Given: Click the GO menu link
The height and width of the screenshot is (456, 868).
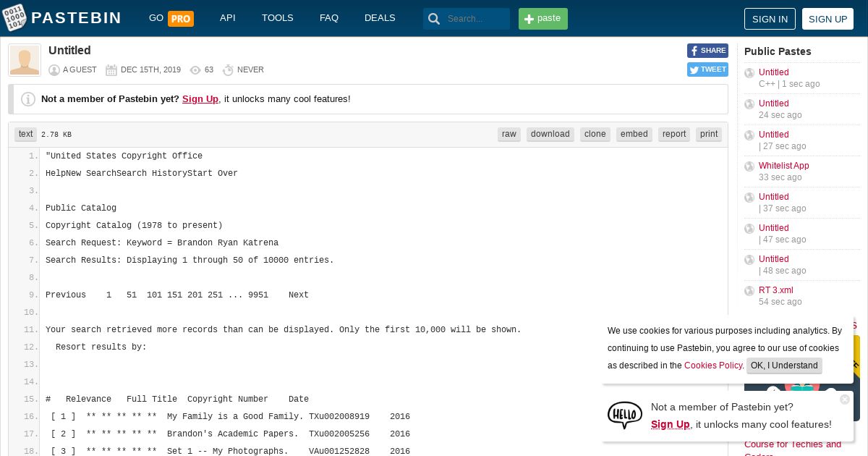Looking at the screenshot, I should tap(156, 18).
